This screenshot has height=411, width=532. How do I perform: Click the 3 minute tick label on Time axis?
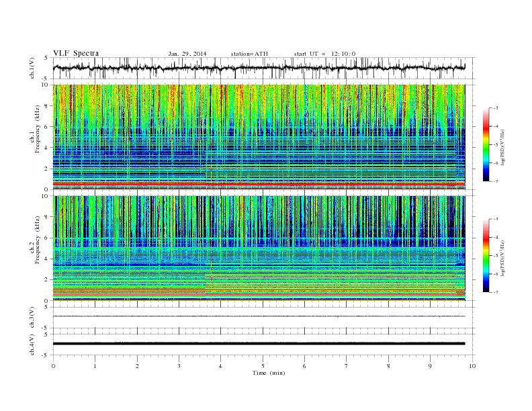tap(179, 366)
